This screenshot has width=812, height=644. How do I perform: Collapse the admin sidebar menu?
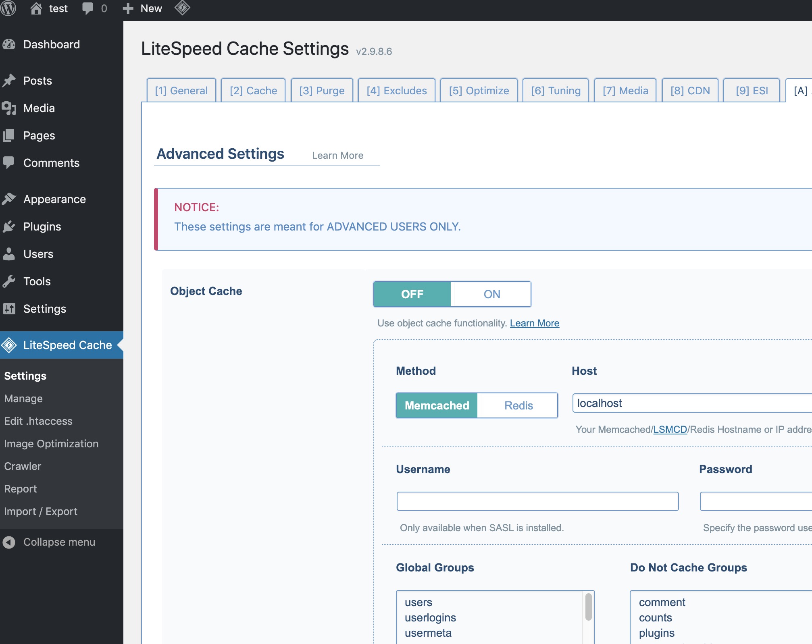pos(49,542)
